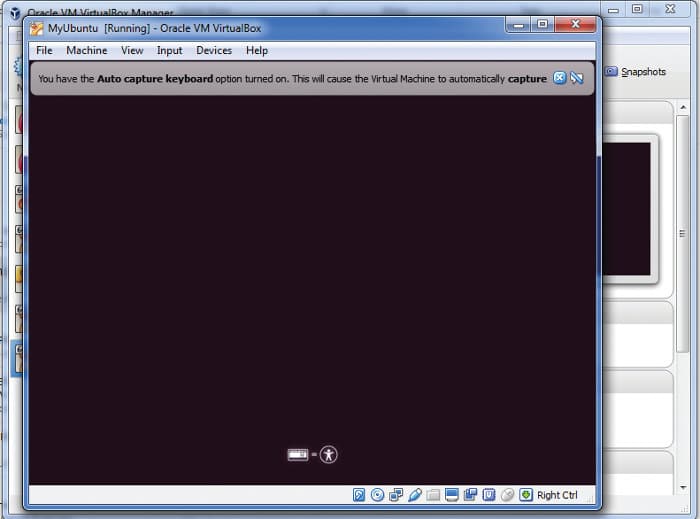The height and width of the screenshot is (519, 700).
Task: Click the video capture status icon
Action: 471,495
